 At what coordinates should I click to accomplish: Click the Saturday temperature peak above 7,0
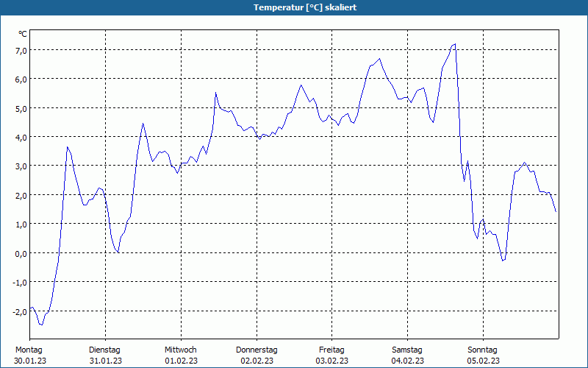455,44
